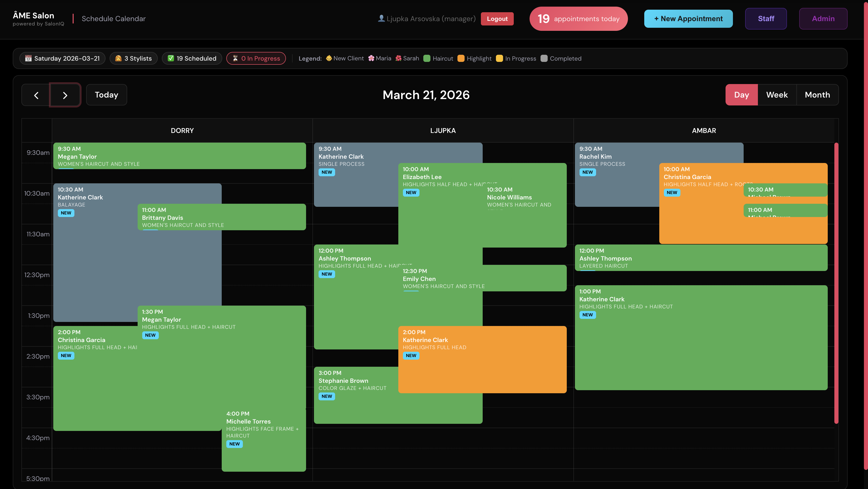868x489 pixels.
Task: Click Maria's flower icon in the legend
Action: pos(371,58)
